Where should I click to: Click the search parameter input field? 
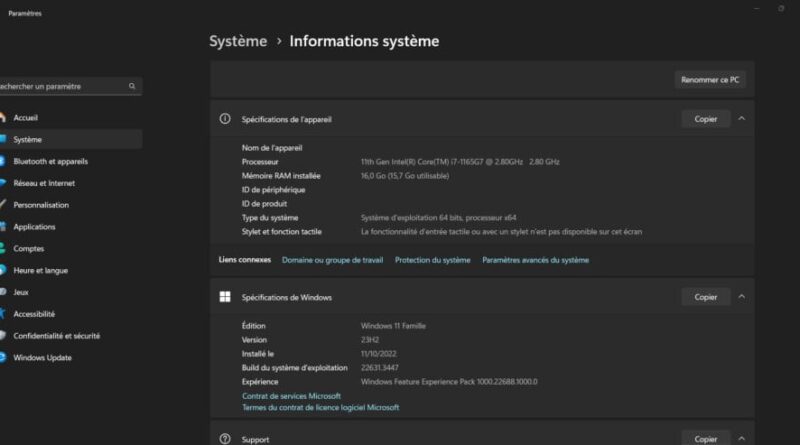point(69,86)
